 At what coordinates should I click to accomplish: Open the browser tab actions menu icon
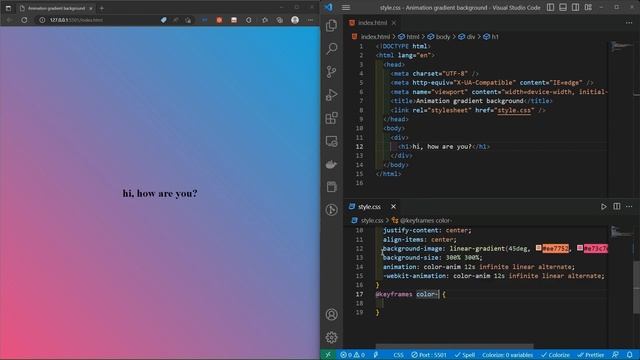(8, 8)
